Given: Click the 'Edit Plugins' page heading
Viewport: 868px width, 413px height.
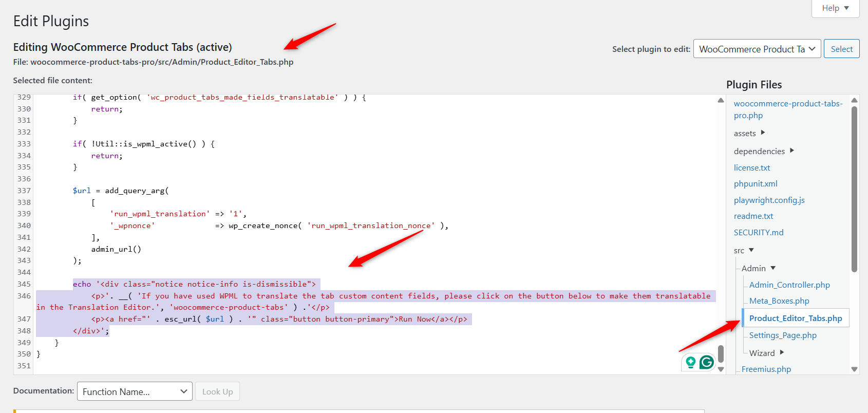Looking at the screenshot, I should 51,21.
